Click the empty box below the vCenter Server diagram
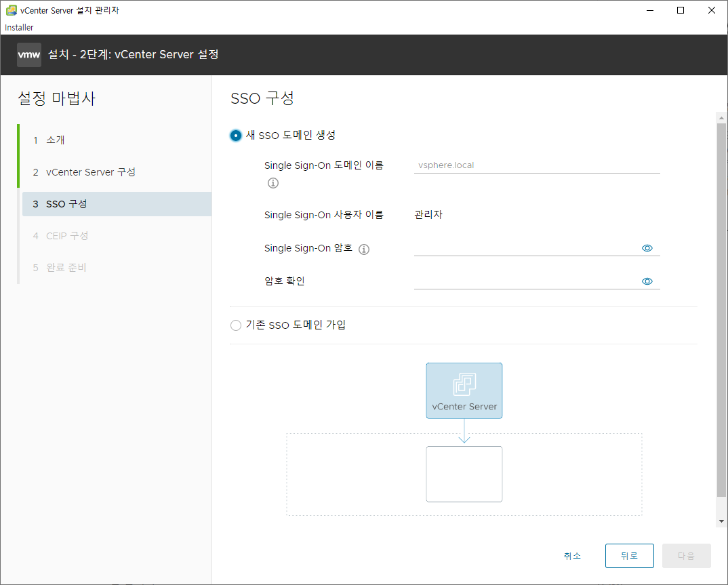The height and width of the screenshot is (585, 728). point(464,474)
